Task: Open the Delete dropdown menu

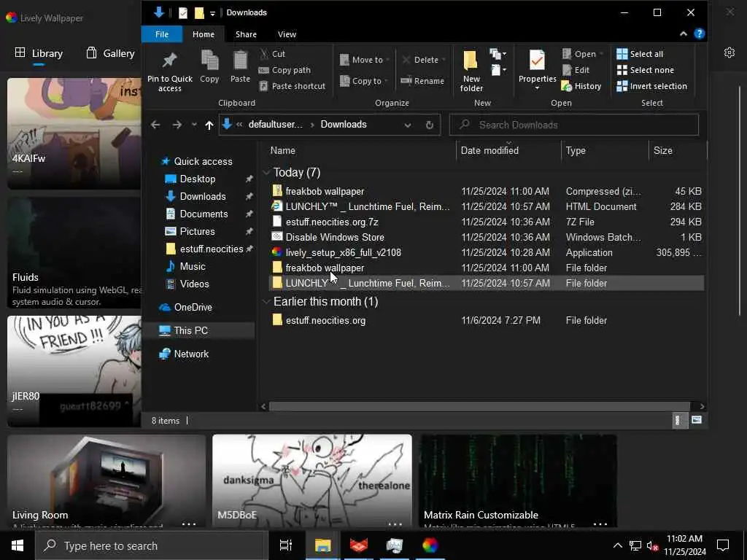Action: click(424, 60)
